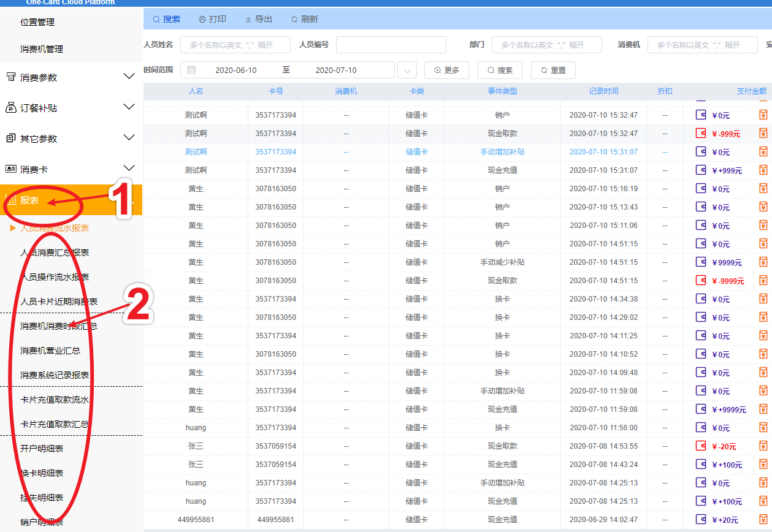Open 卡片充值取款流水 report
Screen dimensions: 772x532
pos(55,400)
